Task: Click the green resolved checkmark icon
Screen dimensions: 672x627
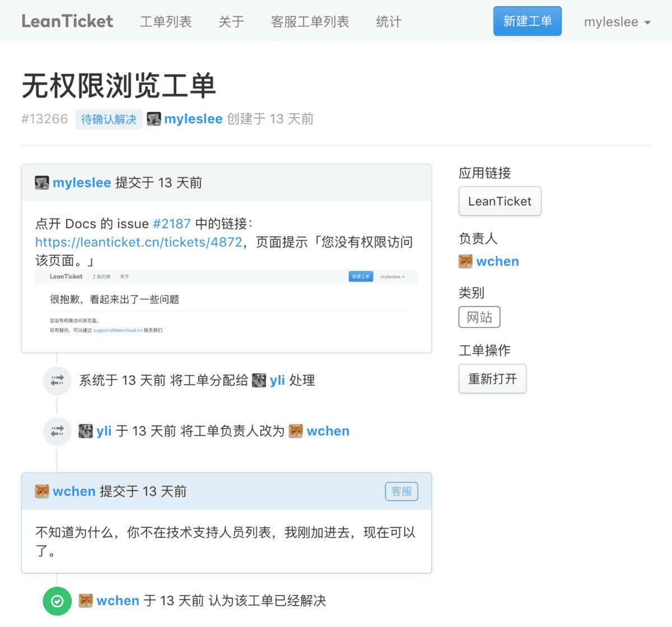Action: (57, 601)
